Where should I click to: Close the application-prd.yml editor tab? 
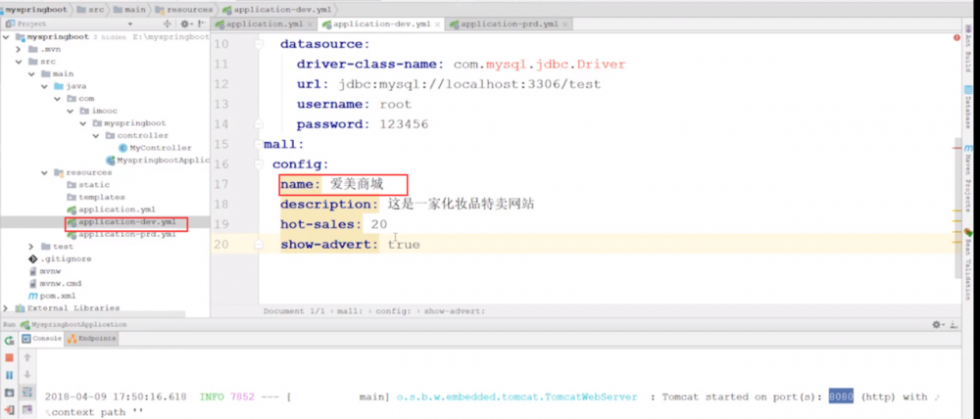(565, 24)
